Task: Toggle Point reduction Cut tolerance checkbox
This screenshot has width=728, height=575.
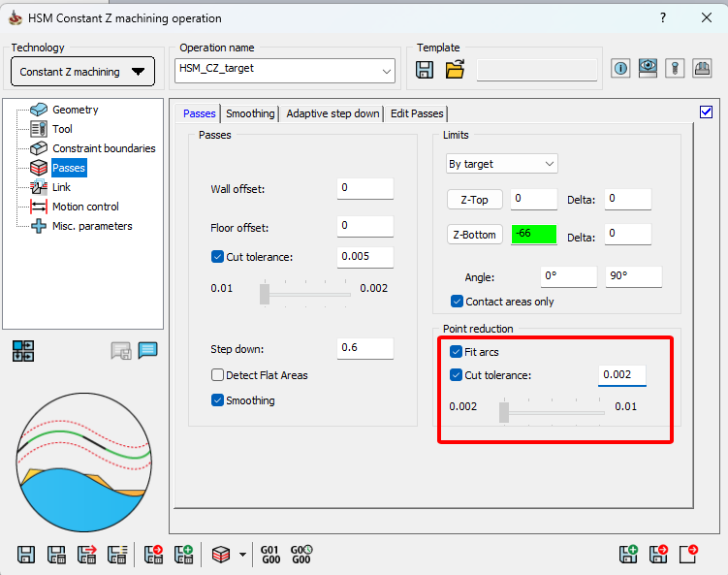Action: (456, 375)
